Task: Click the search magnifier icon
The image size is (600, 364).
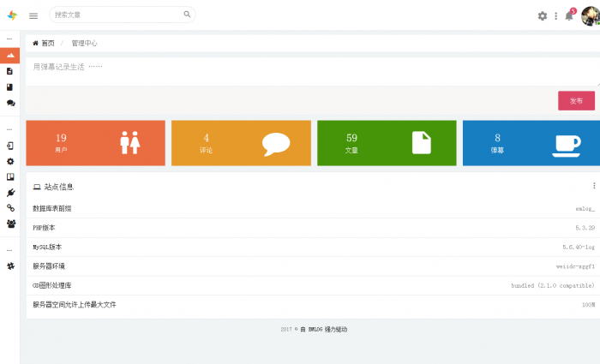Action: pos(187,15)
